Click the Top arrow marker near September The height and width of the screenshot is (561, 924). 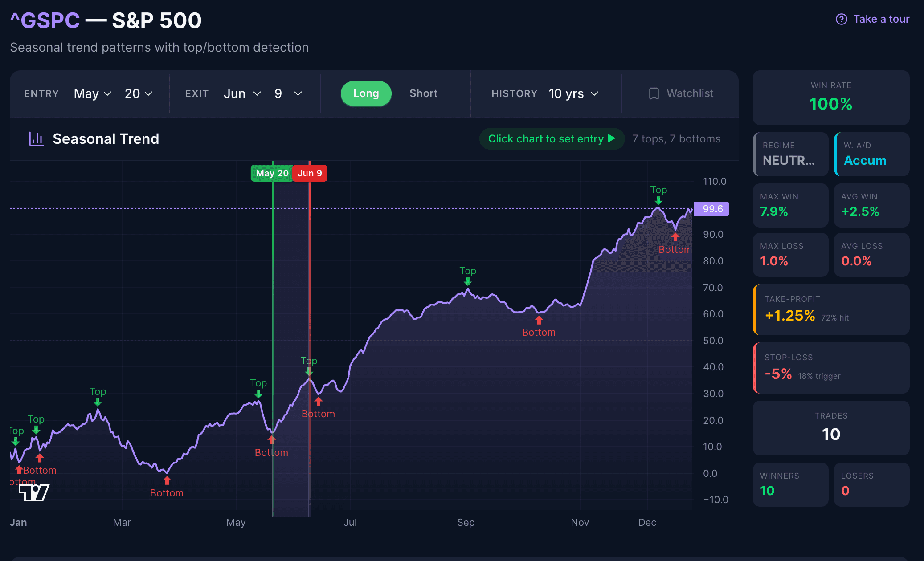click(x=467, y=281)
